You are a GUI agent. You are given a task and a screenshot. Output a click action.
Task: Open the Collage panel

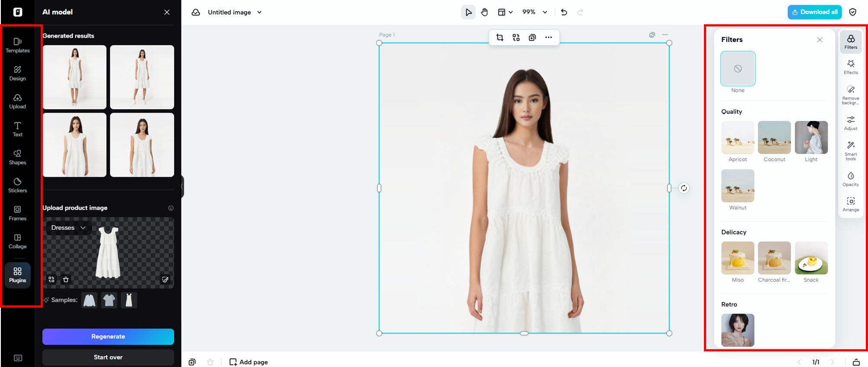click(x=18, y=241)
